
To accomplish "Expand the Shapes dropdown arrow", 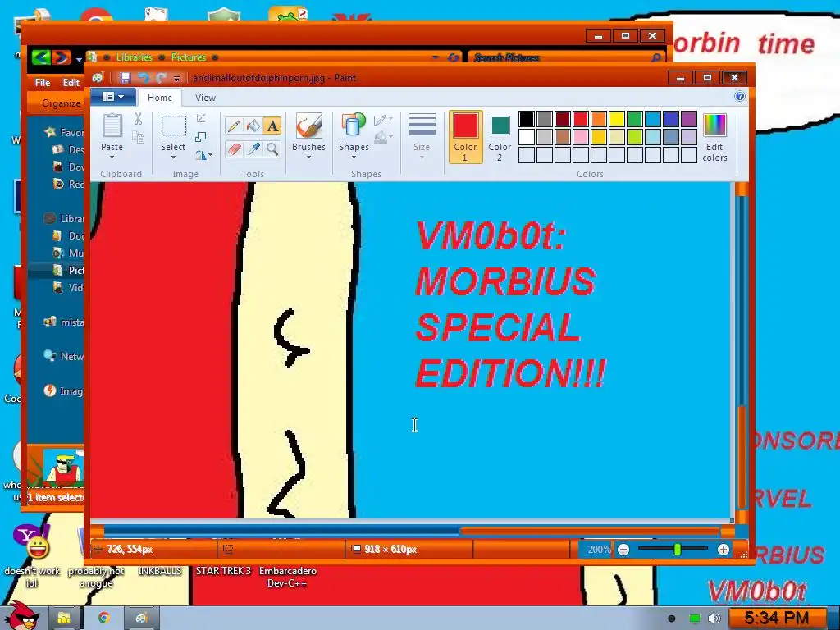I will pyautogui.click(x=354, y=157).
